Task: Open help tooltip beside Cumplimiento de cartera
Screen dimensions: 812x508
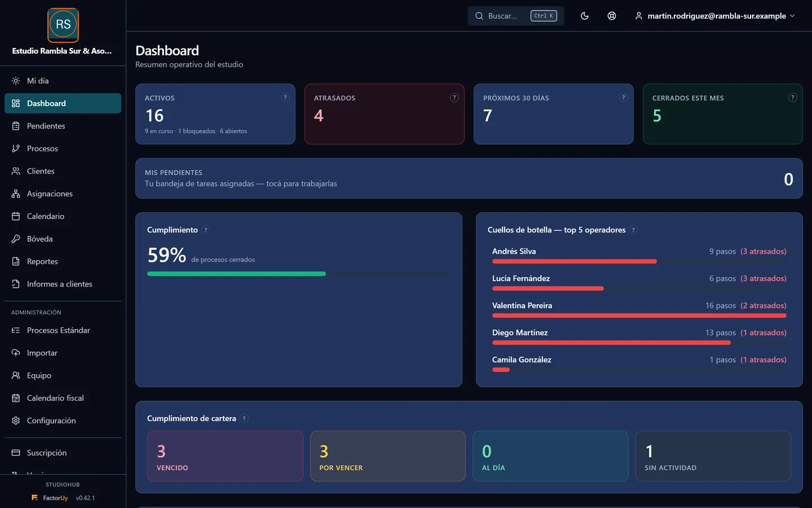Action: click(244, 418)
